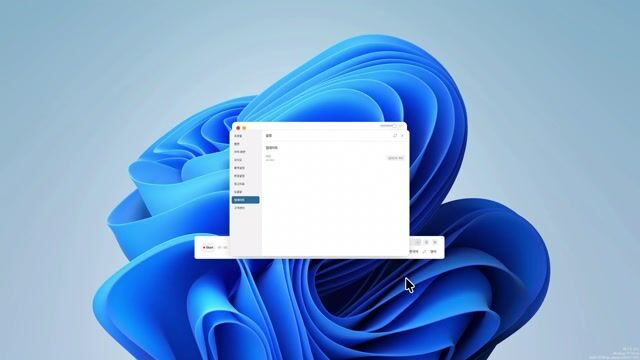Select the fifth settings sidebar category
The height and width of the screenshot is (360, 640).
tap(240, 168)
